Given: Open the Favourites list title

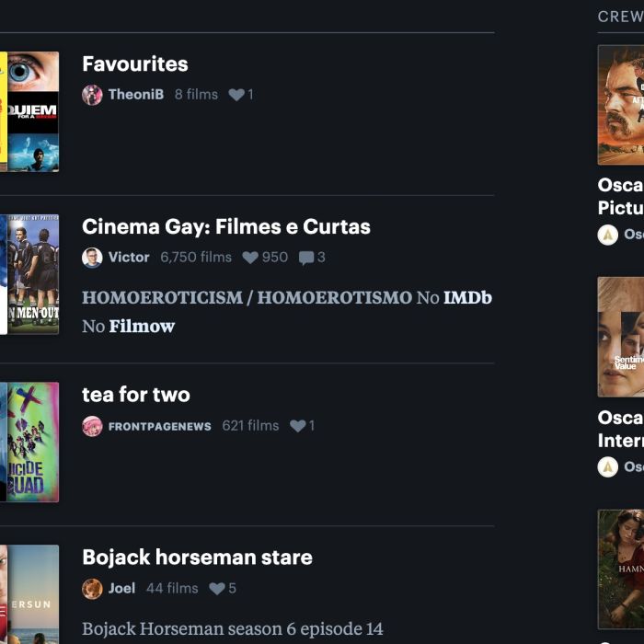Looking at the screenshot, I should (x=135, y=64).
